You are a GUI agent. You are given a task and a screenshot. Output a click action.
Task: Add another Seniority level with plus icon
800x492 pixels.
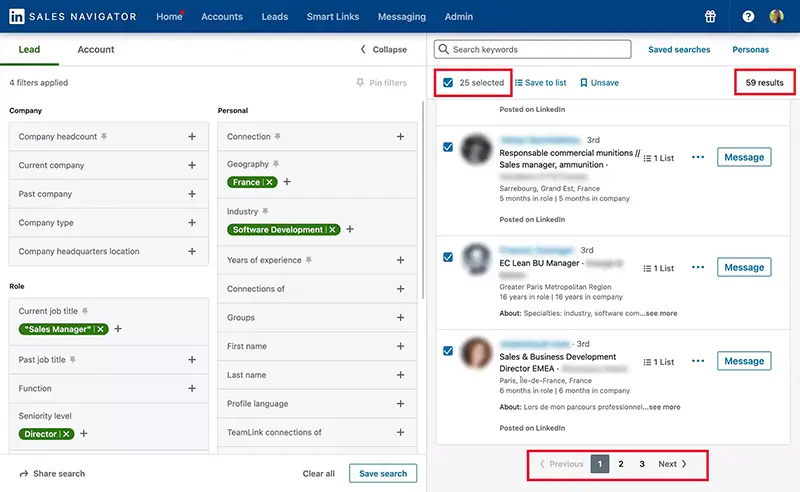pos(84,433)
